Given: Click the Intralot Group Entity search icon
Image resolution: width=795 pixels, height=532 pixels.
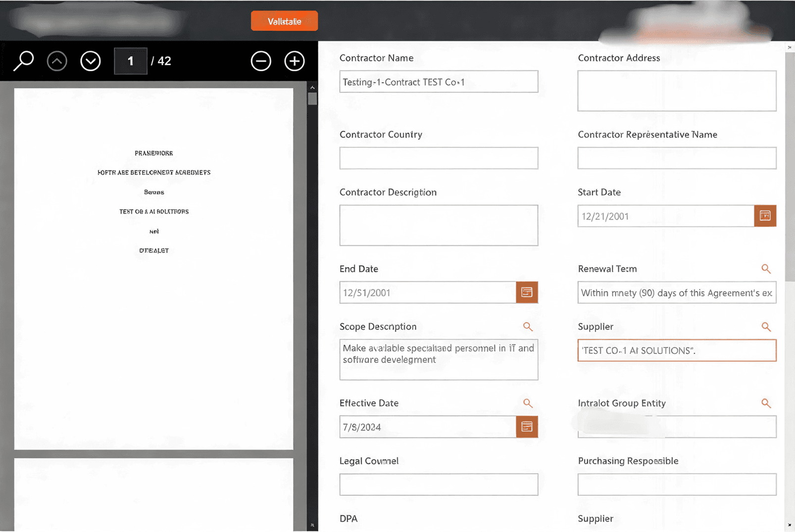Looking at the screenshot, I should 766,403.
